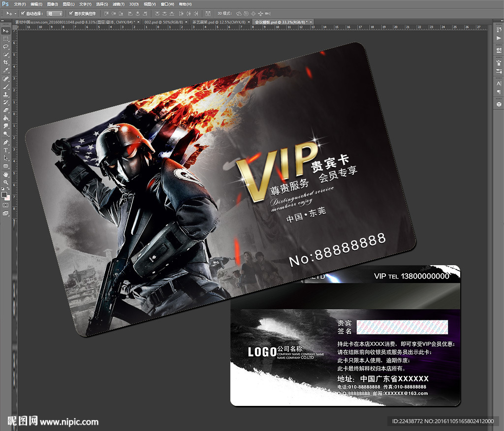Select the Smudge tool

point(6,126)
